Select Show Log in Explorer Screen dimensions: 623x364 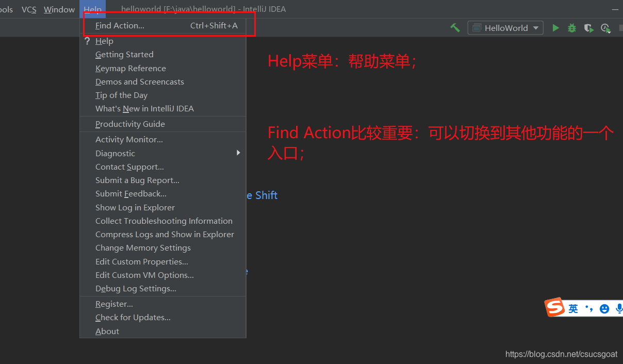[163, 208]
